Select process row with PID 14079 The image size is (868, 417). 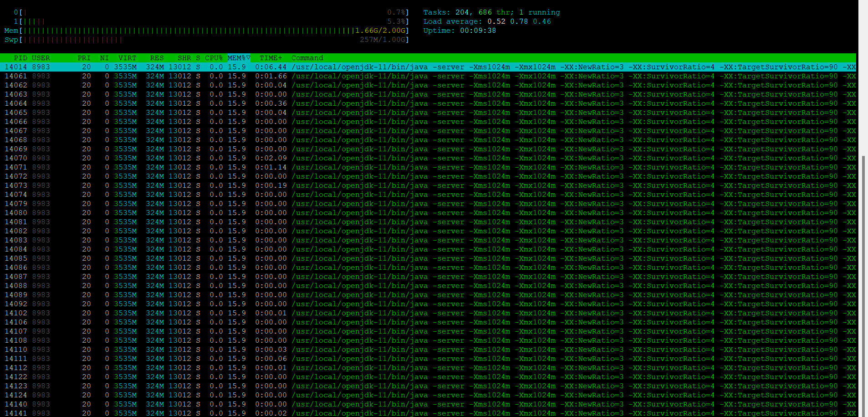click(x=428, y=204)
